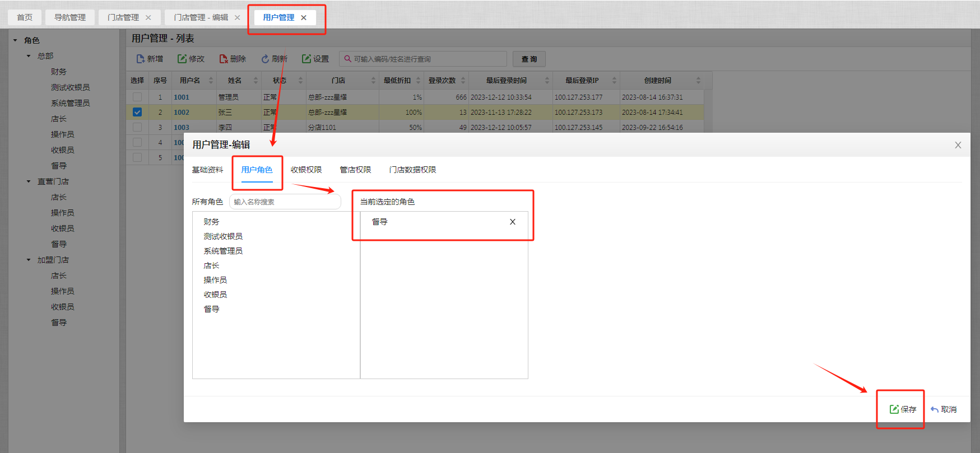Choose 操作员 in the all-roles list
This screenshot has height=453, width=980.
tap(216, 280)
